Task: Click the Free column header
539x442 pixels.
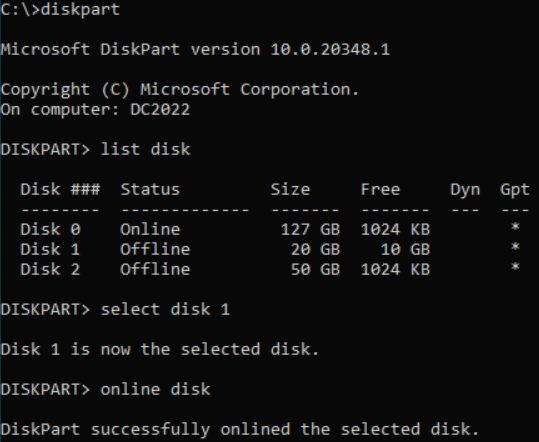Action: click(380, 189)
